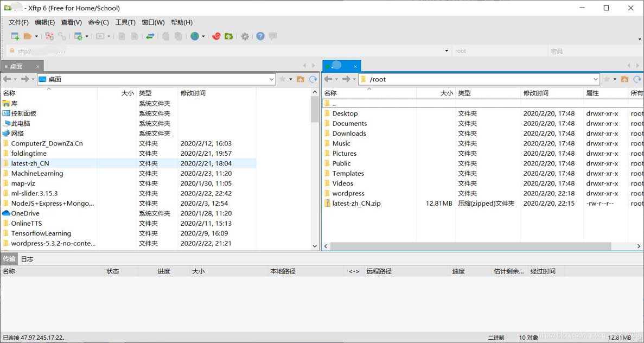Viewport: 644px width, 343px height.
Task: Expand the remote /root path dropdown
Action: pyautogui.click(x=595, y=79)
